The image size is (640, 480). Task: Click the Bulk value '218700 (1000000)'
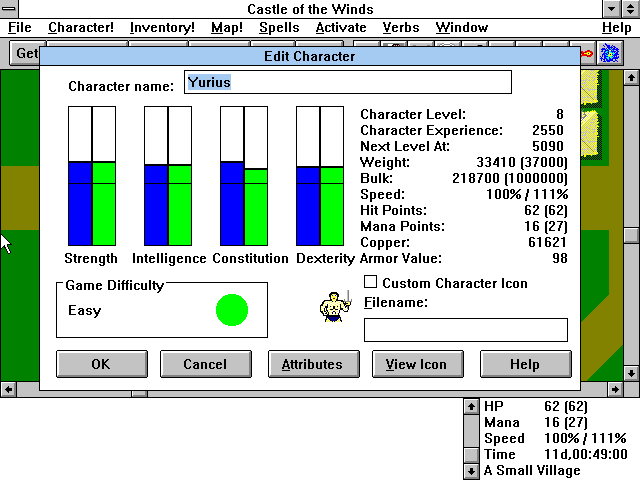[510, 178]
